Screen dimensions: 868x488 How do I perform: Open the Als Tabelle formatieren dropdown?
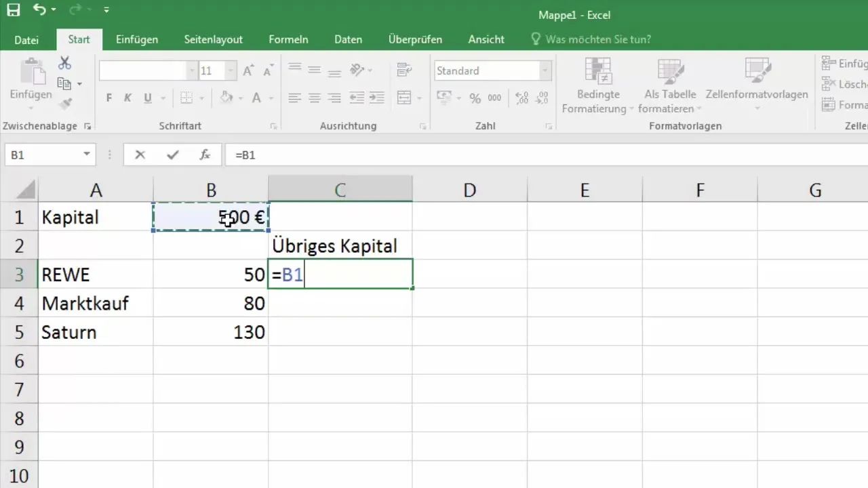click(x=670, y=86)
